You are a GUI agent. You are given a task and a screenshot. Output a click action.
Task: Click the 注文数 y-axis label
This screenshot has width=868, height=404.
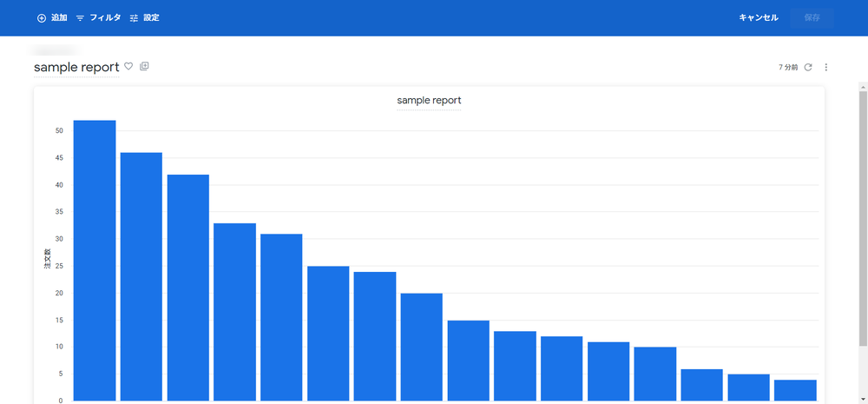(48, 260)
